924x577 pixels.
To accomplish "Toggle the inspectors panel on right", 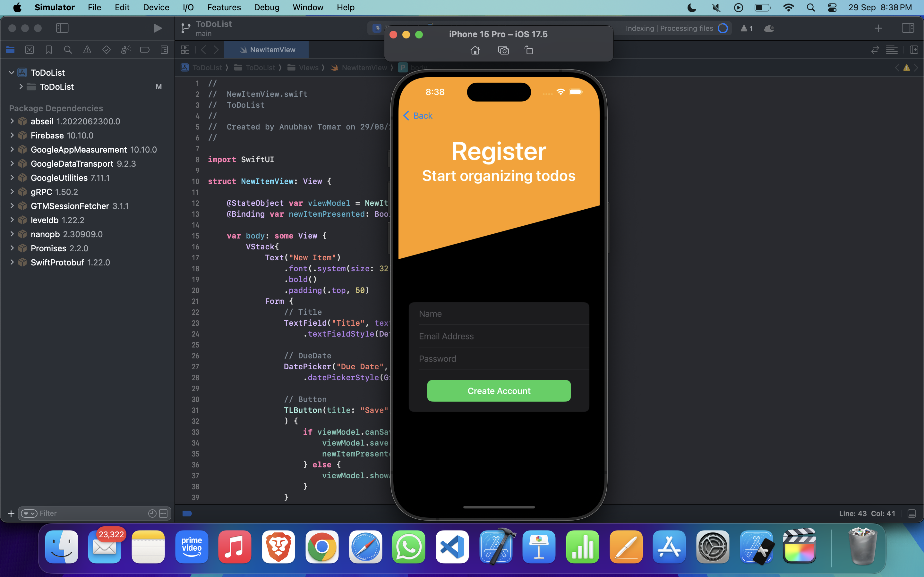I will click(908, 28).
